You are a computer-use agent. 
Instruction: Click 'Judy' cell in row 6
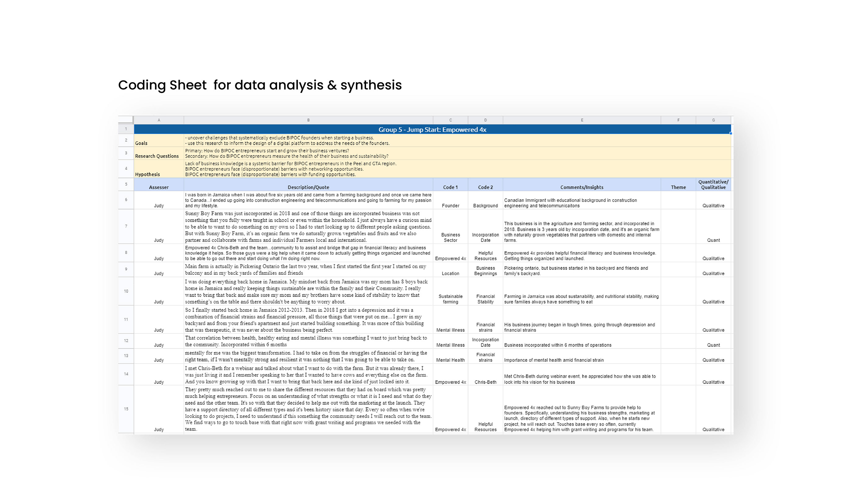(159, 200)
